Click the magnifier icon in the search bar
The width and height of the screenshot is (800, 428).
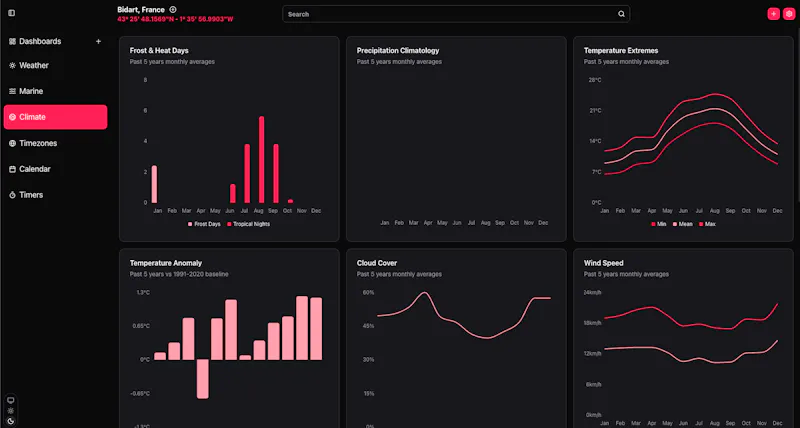[x=621, y=14]
